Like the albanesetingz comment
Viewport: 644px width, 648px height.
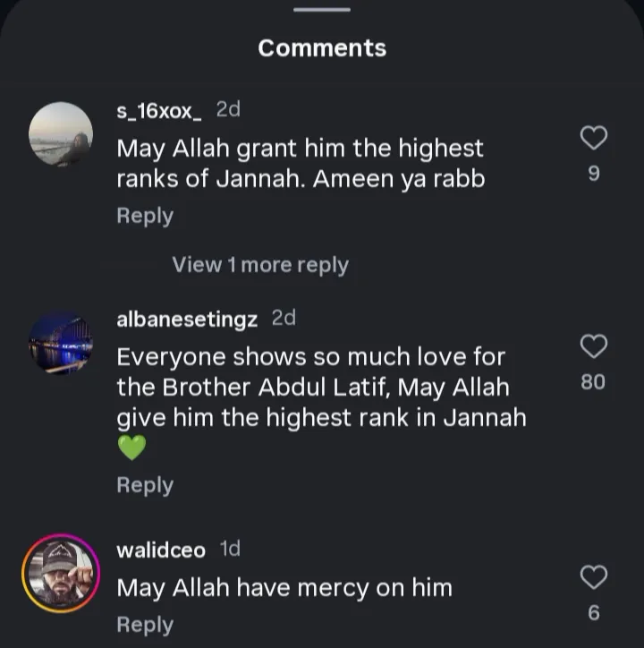(594, 345)
